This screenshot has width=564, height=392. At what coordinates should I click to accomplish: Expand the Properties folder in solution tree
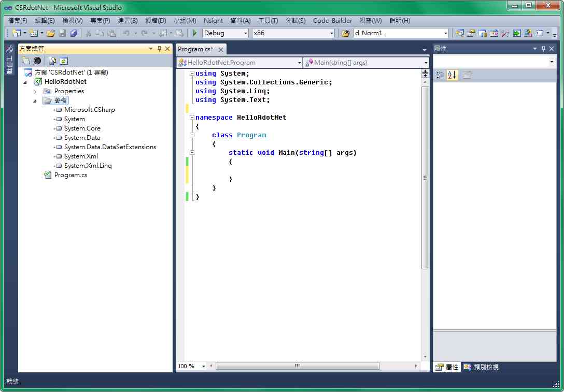coord(35,91)
